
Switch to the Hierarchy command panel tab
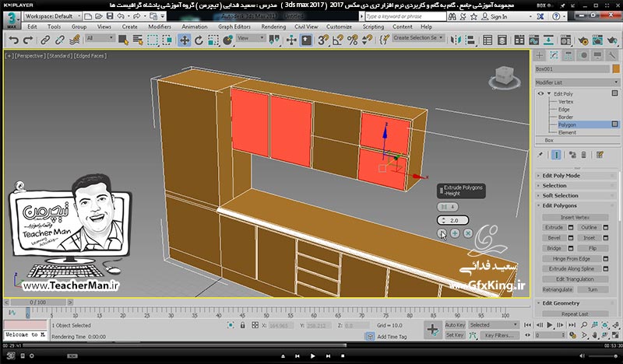[x=568, y=55]
